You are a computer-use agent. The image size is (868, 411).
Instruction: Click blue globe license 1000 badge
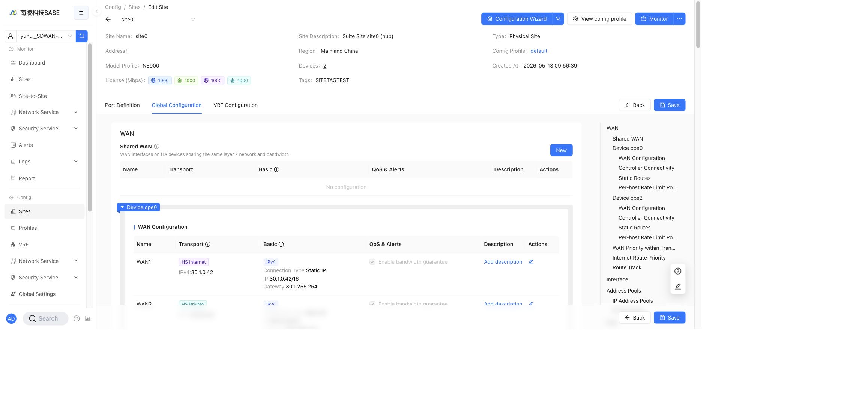(160, 80)
